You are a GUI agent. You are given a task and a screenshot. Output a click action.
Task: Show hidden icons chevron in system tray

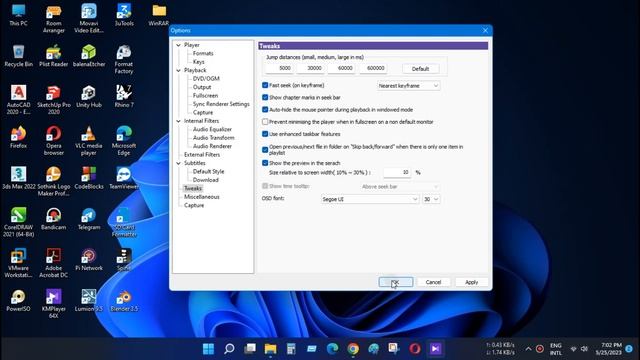[x=528, y=349]
